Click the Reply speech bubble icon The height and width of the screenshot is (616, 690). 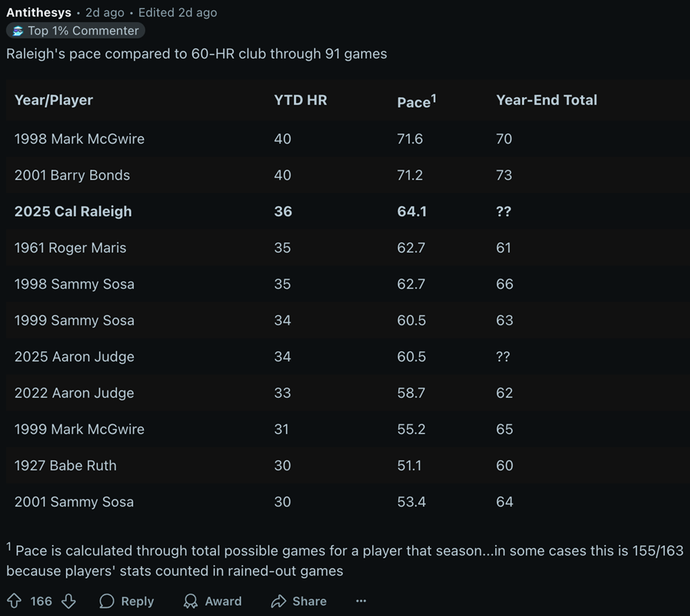(x=107, y=601)
